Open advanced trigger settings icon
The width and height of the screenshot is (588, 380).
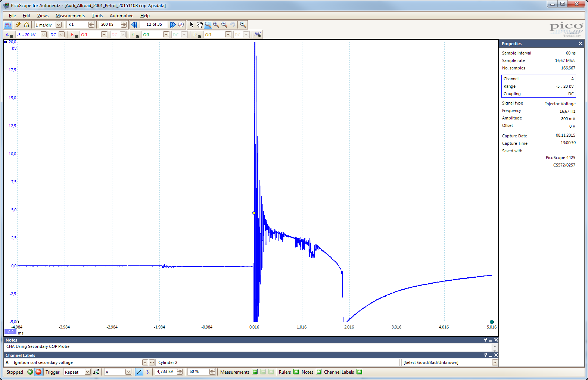pos(97,372)
